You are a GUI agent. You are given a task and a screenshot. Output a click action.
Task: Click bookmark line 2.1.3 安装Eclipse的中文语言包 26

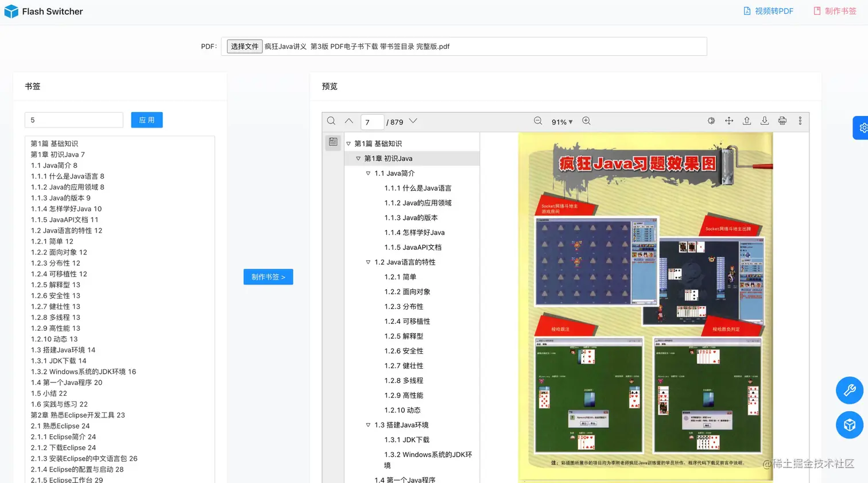84,459
